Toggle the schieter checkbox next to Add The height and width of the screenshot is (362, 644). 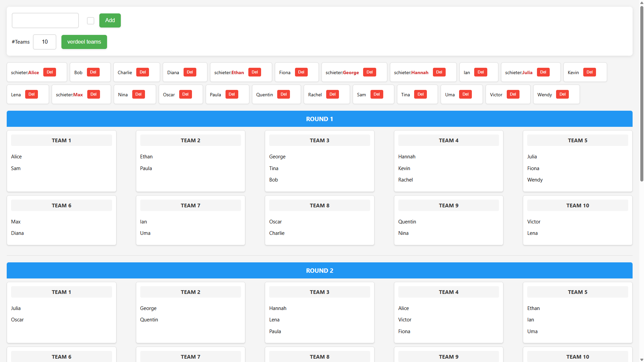[x=91, y=21]
